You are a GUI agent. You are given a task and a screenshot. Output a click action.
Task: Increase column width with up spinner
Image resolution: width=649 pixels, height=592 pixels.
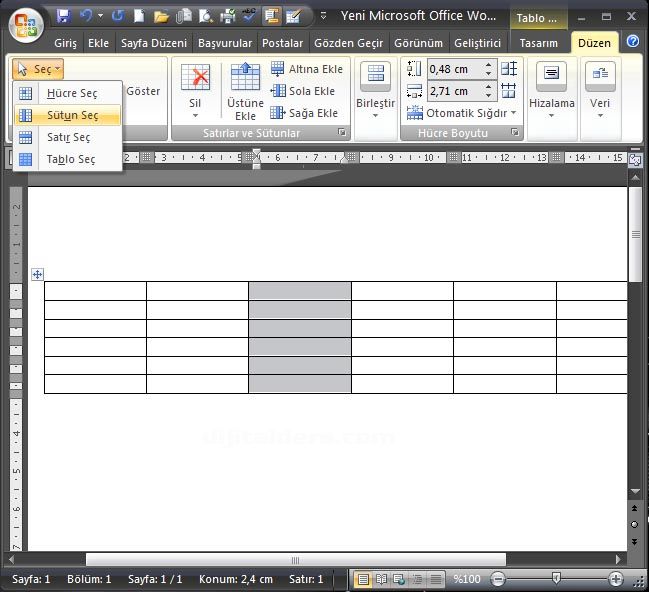tap(489, 86)
